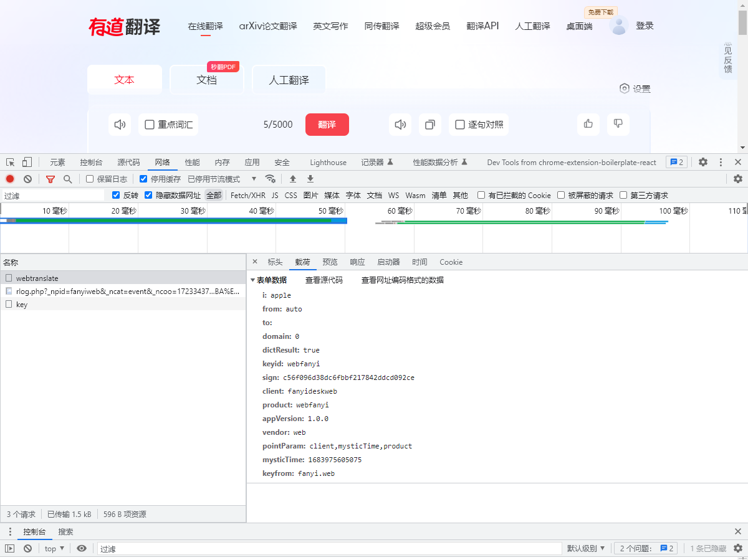Open network settings gear icon
Viewport: 748px width, 560px height.
[x=738, y=179]
